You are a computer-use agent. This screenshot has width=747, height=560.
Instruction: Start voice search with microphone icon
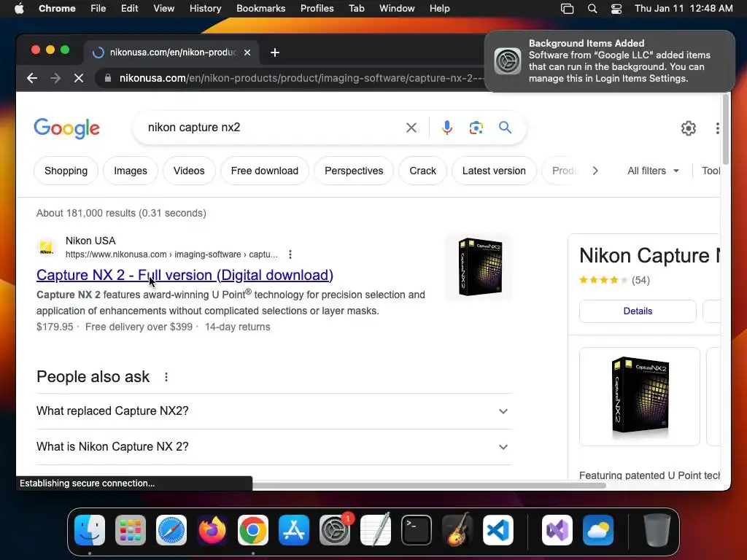pos(447,128)
